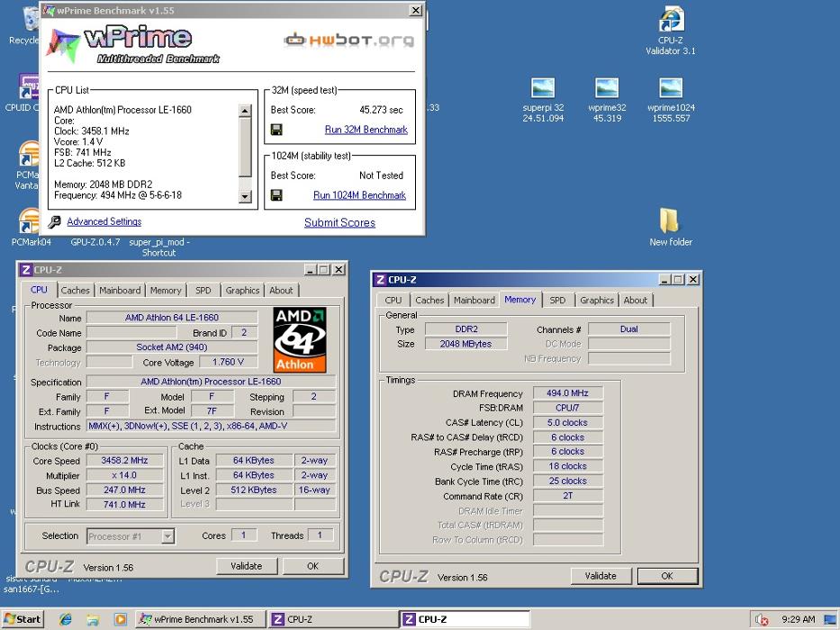Open About tab in left CPU-Z window
The width and height of the screenshot is (840, 630).
click(281, 291)
